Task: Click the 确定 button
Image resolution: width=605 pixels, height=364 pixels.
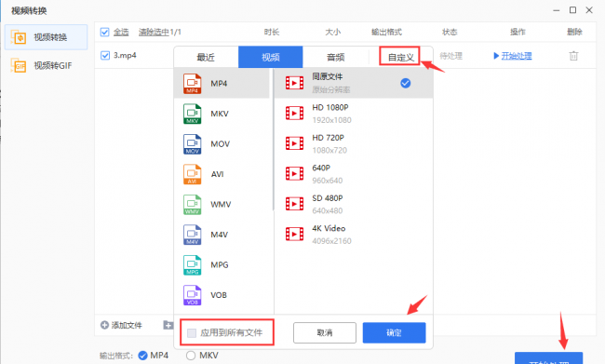Action: [394, 332]
